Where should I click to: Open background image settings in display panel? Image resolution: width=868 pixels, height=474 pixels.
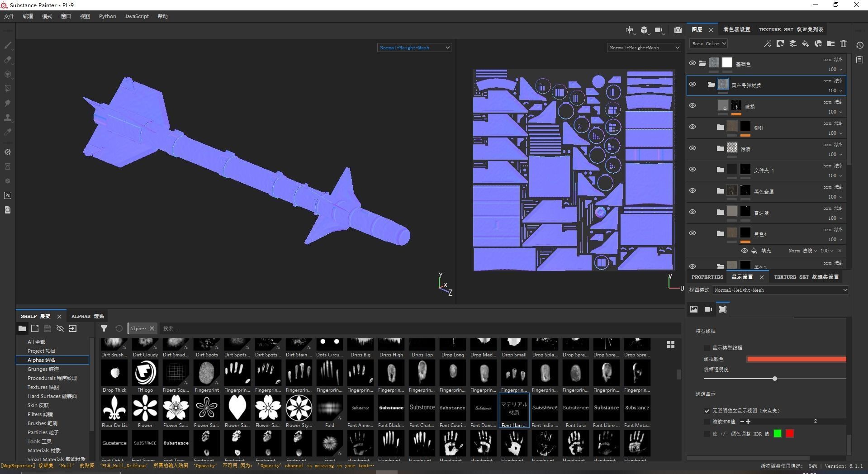pyautogui.click(x=694, y=309)
